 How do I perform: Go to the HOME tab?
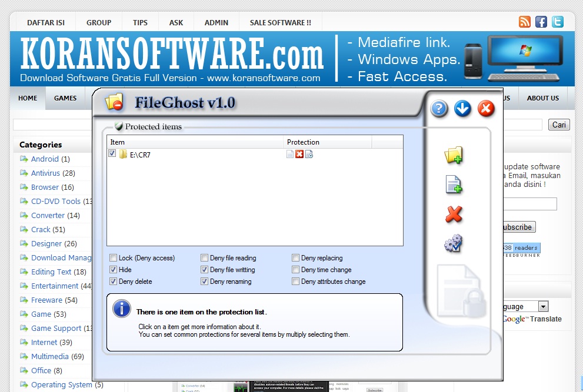point(28,98)
